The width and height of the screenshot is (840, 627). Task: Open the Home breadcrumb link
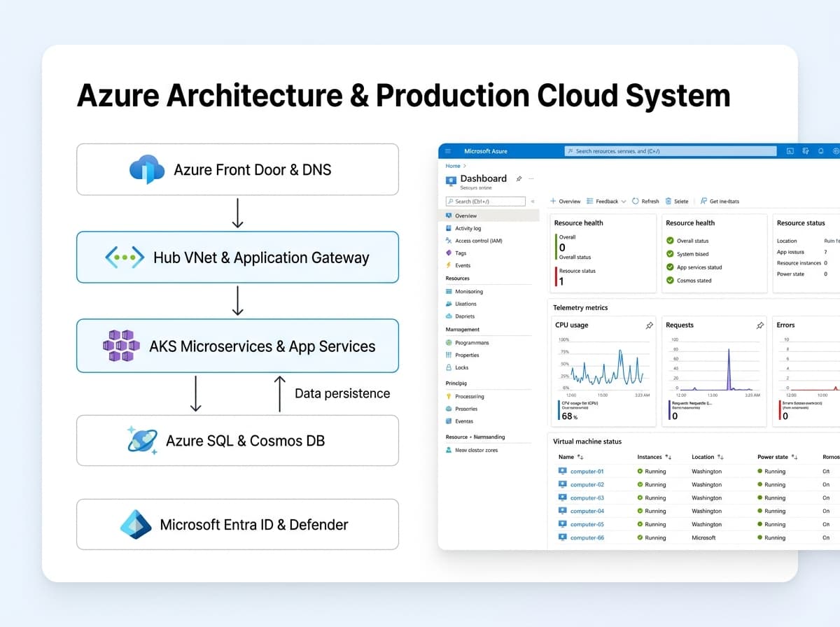(453, 166)
